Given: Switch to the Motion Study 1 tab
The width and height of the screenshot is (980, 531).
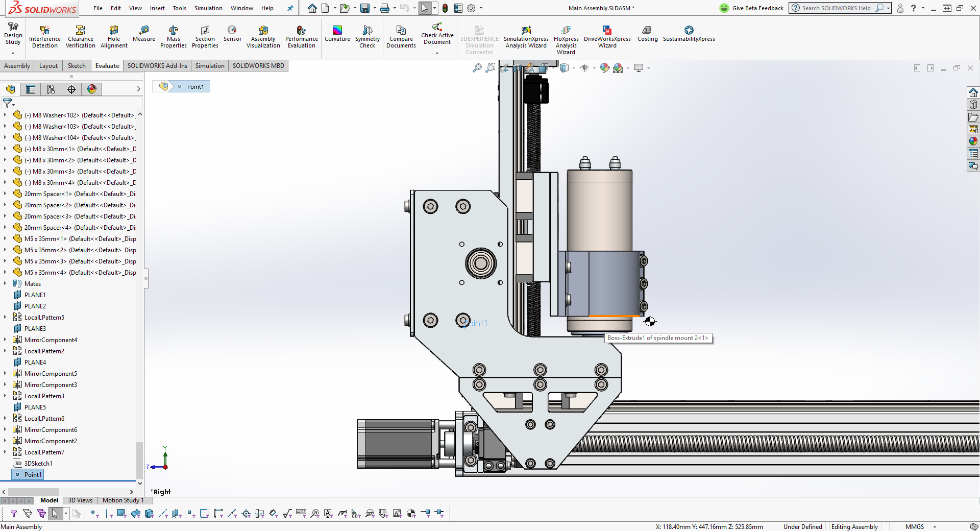Looking at the screenshot, I should click(x=122, y=500).
